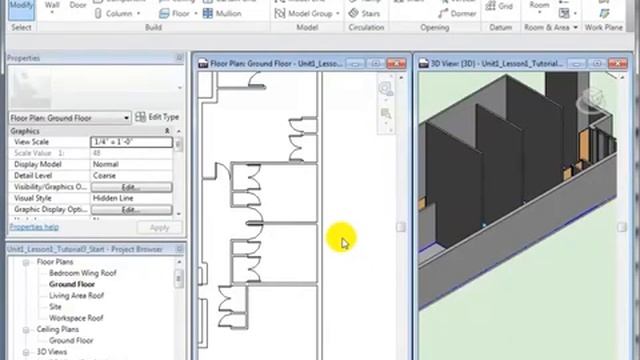This screenshot has height=360, width=640.
Task: Click the Datum panel label
Action: pyautogui.click(x=500, y=27)
